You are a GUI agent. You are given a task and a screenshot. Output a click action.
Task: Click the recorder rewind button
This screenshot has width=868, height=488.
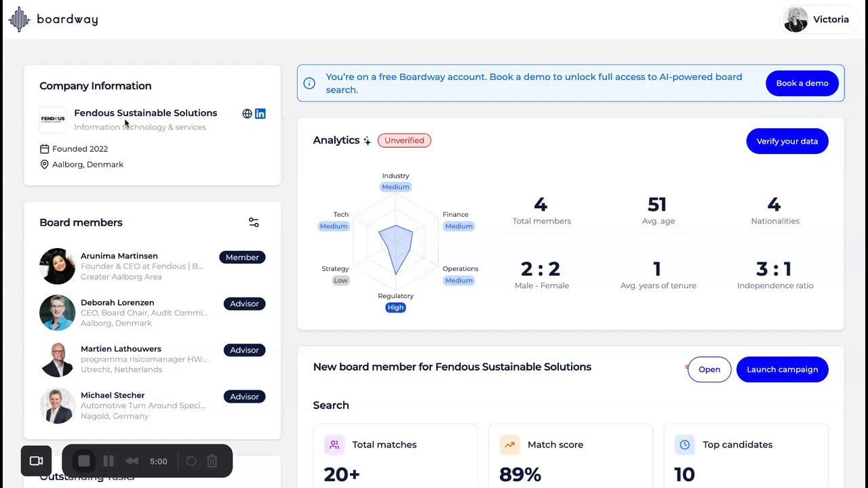132,461
